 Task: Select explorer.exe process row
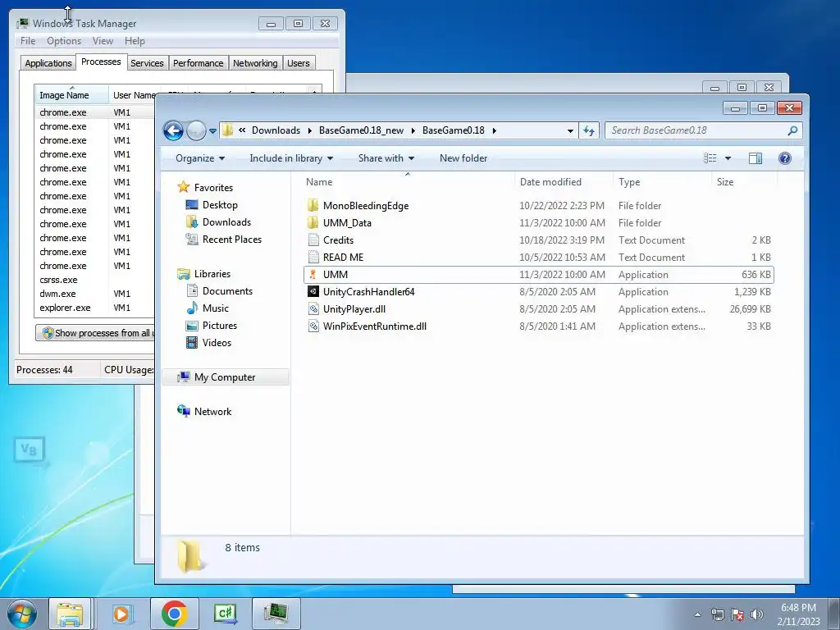95,308
